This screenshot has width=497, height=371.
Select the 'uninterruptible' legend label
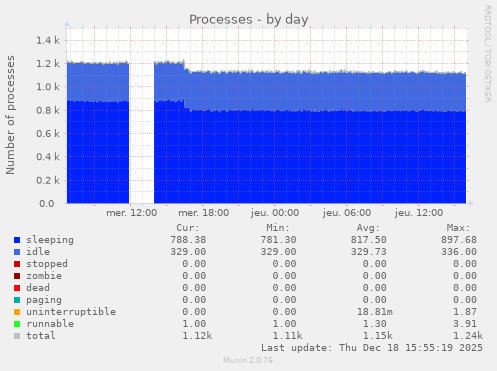click(x=71, y=312)
